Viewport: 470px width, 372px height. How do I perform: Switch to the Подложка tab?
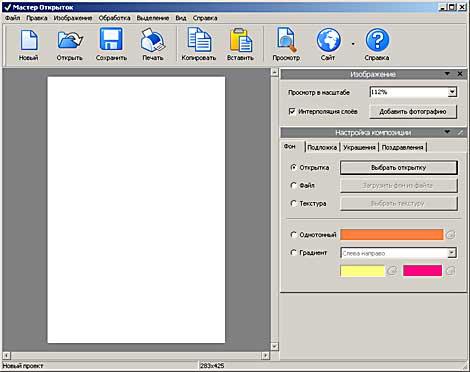[322, 147]
